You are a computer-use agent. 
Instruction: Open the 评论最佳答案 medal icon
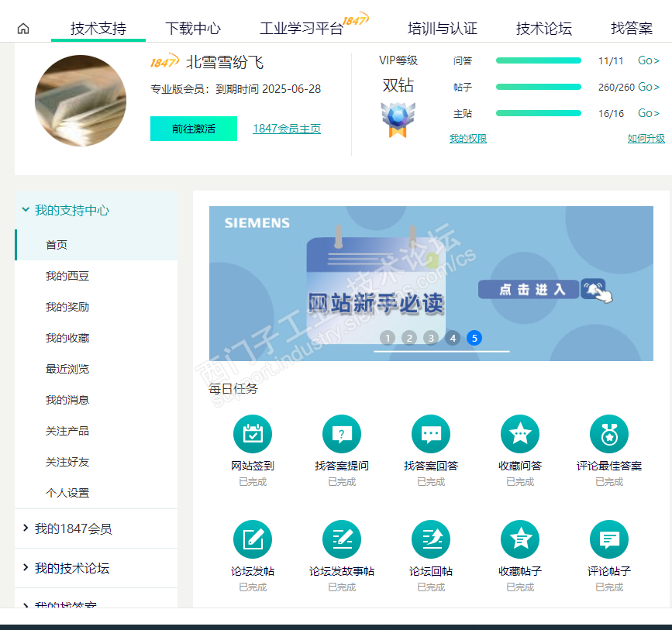[x=609, y=434]
